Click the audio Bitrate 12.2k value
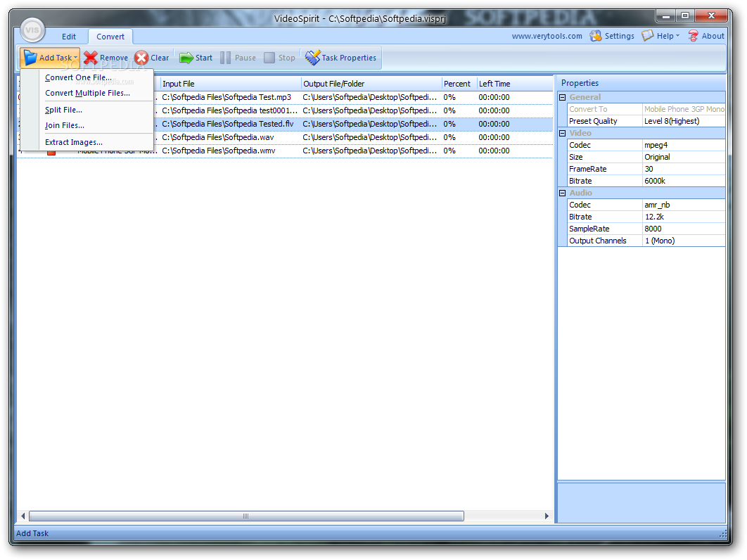Image resolution: width=747 pixels, height=560 pixels. coord(684,217)
